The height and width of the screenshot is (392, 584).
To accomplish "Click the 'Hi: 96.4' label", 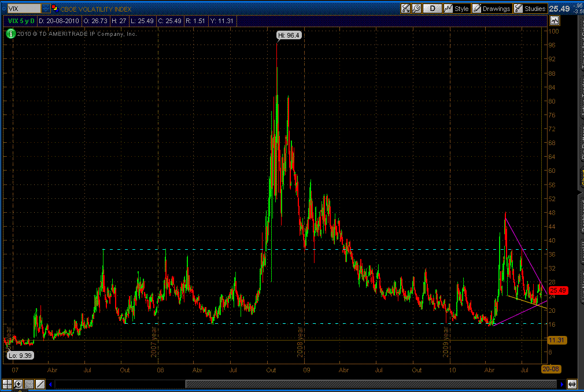I will (289, 35).
